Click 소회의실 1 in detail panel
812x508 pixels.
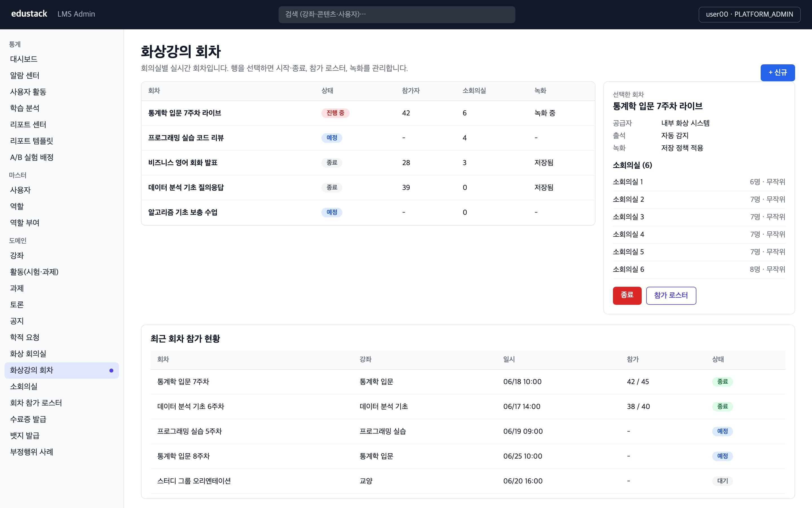699,182
